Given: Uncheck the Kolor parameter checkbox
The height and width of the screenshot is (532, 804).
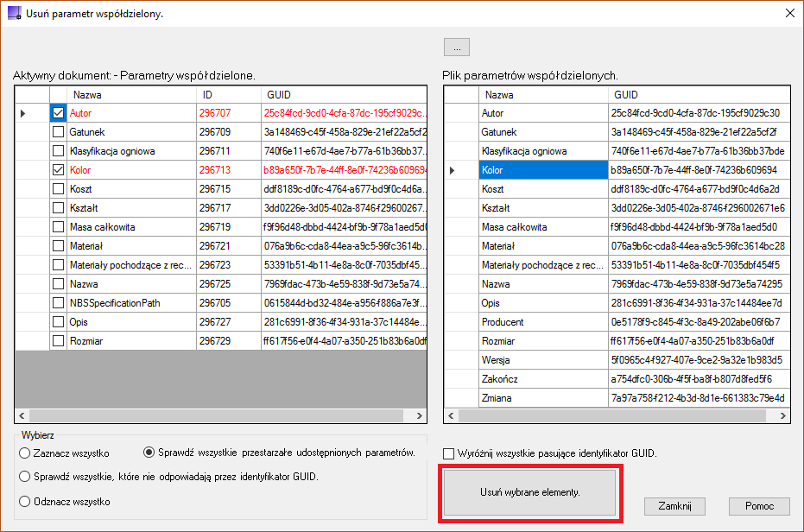Looking at the screenshot, I should pos(59,170).
